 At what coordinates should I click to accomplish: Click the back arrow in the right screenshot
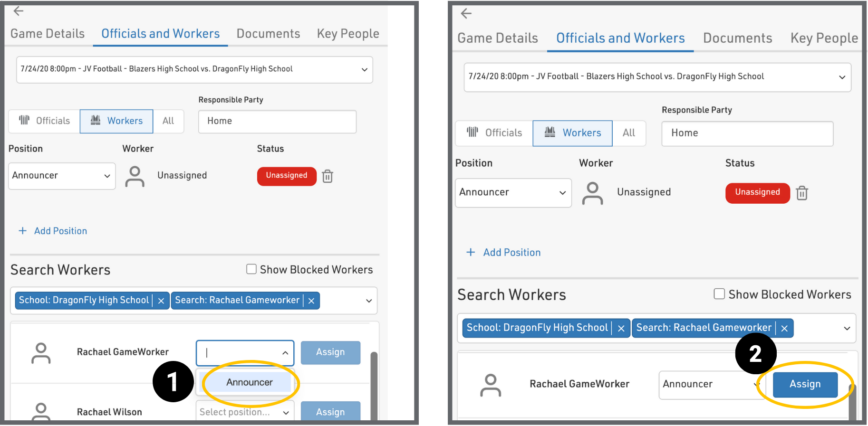(466, 13)
